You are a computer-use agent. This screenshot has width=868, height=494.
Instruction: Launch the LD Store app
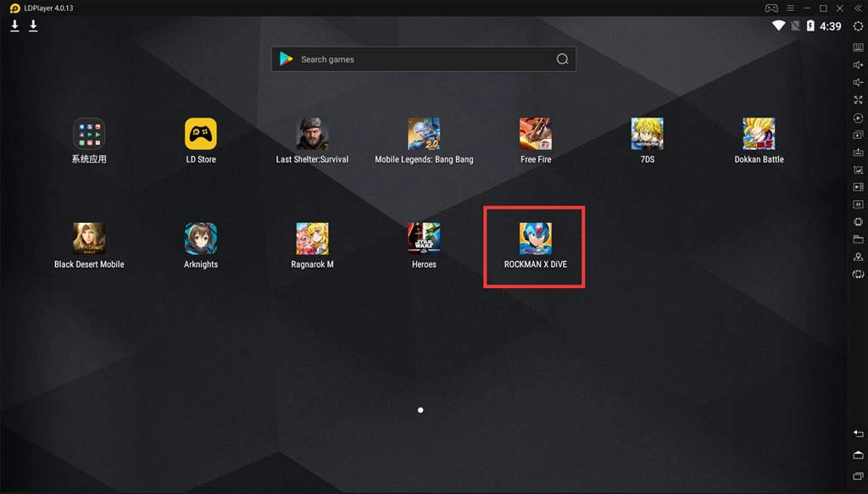[200, 133]
